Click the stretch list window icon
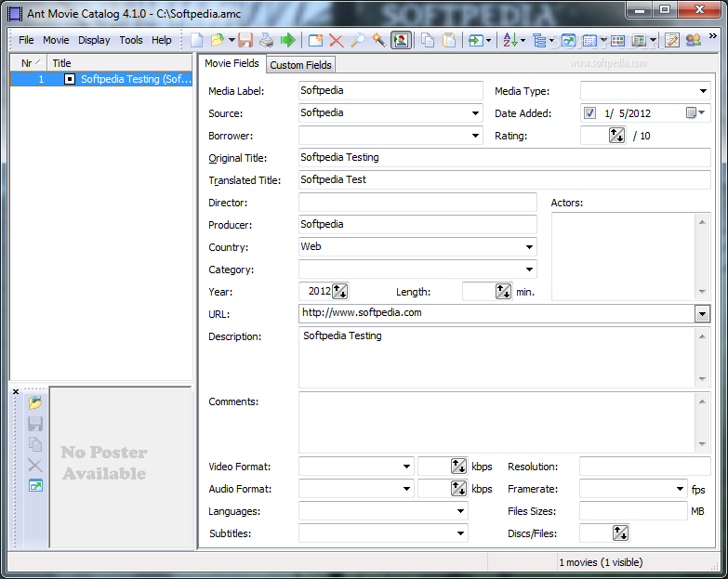728x579 pixels. click(568, 40)
